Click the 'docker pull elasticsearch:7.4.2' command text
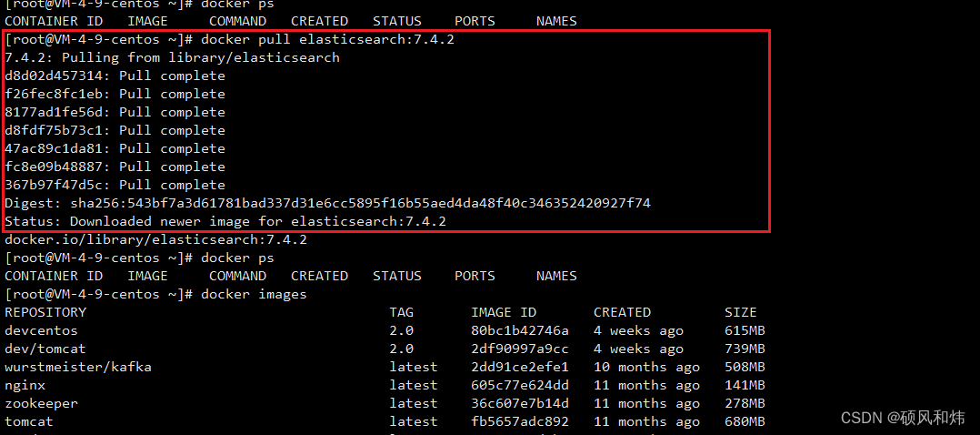The width and height of the screenshot is (980, 435). [x=327, y=39]
